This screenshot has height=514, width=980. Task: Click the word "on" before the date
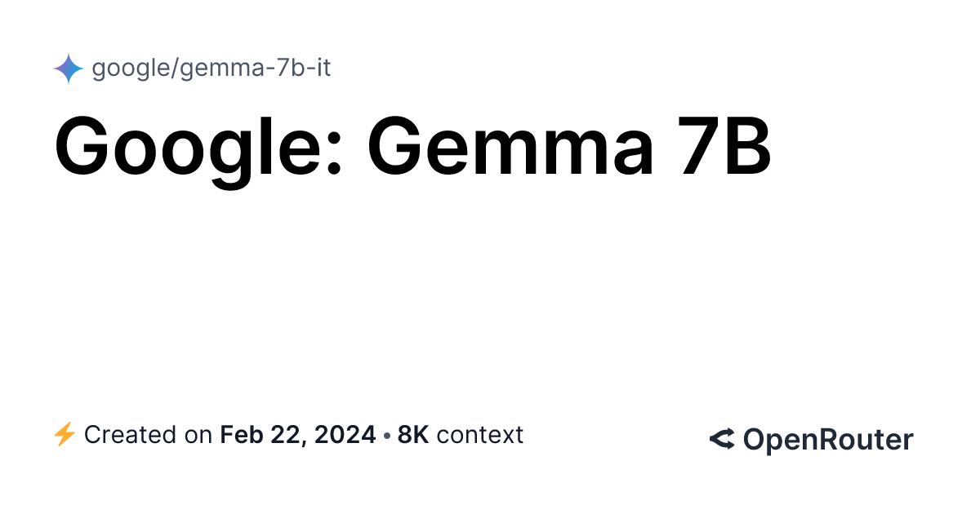click(x=200, y=435)
